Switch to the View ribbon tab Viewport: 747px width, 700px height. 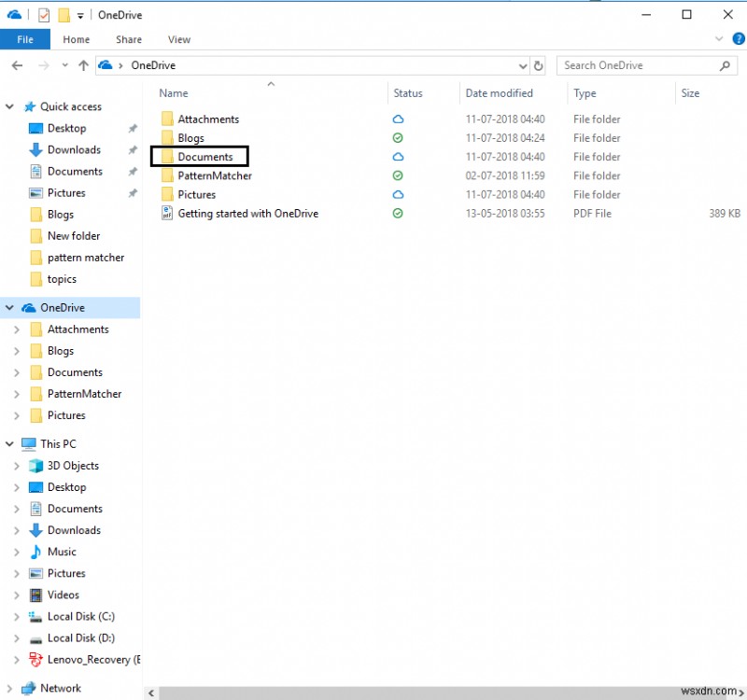coord(178,39)
